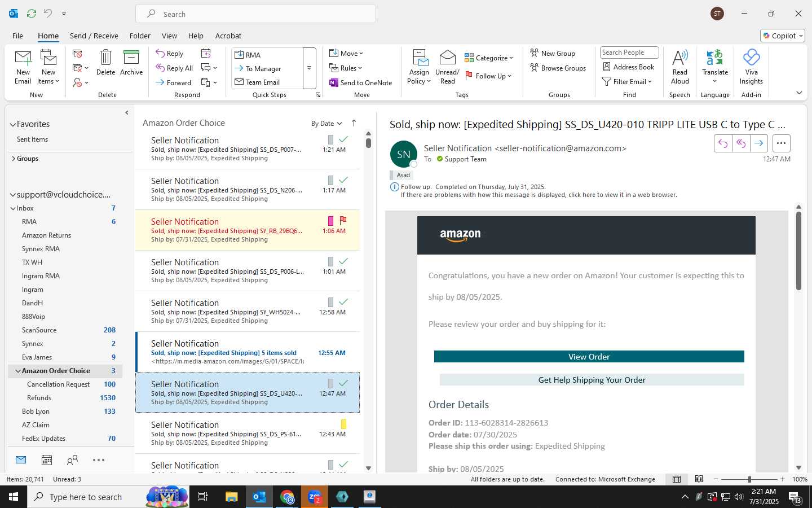812x508 pixels.
Task: Switch to People view
Action: tap(72, 460)
